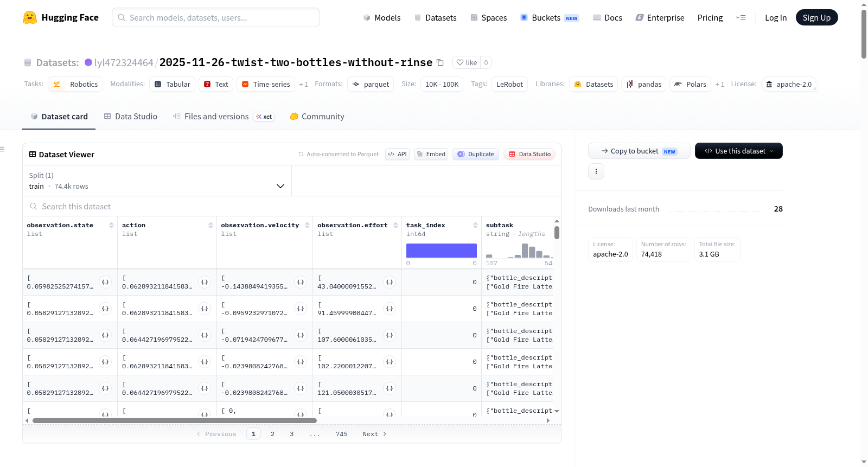This screenshot has width=868, height=467.
Task: Open Docs in top navigation
Action: coord(608,18)
